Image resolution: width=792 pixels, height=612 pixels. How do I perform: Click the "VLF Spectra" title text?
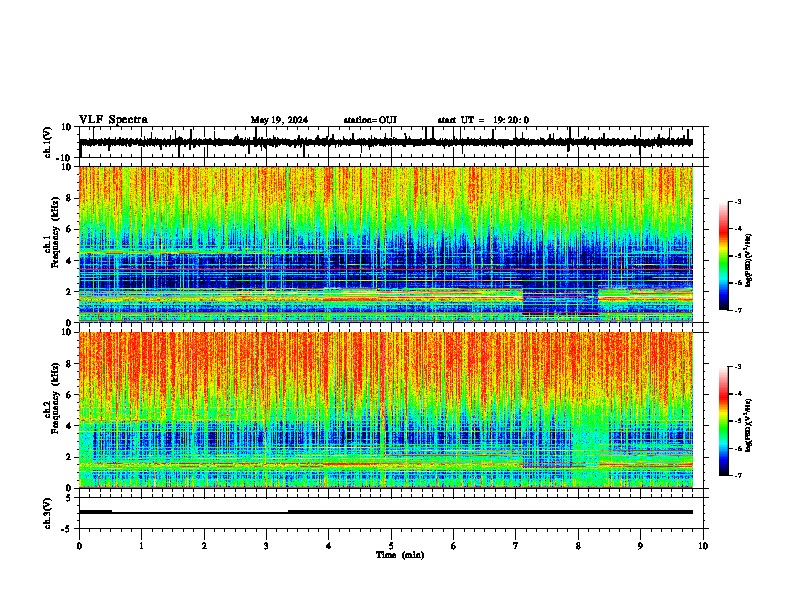(113, 120)
